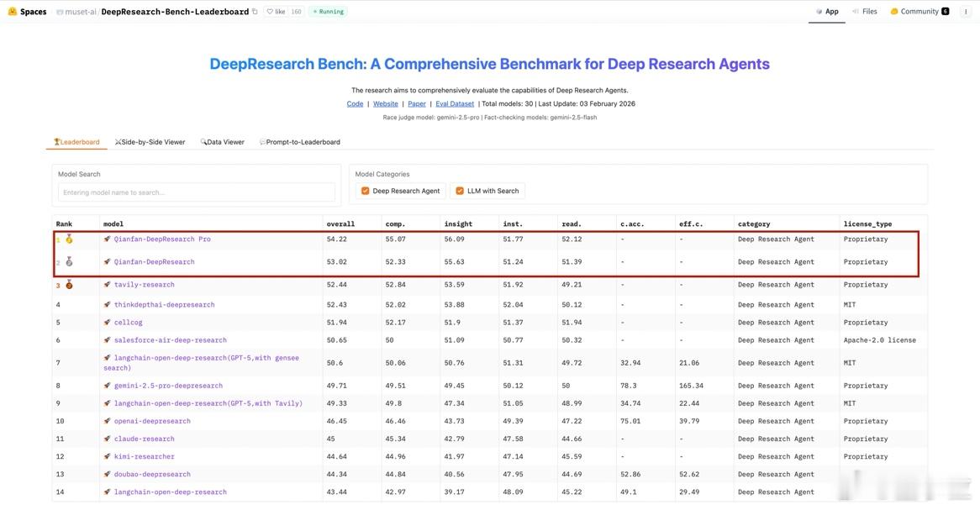Select eff.c. value 165.34 cell
Viewport: 980px width, 510px height.
[691, 386]
